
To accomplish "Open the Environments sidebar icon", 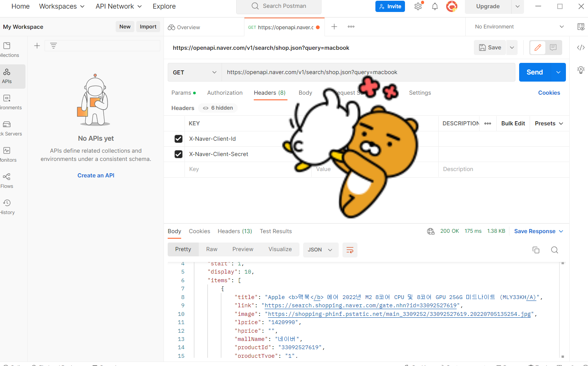I will point(7,98).
